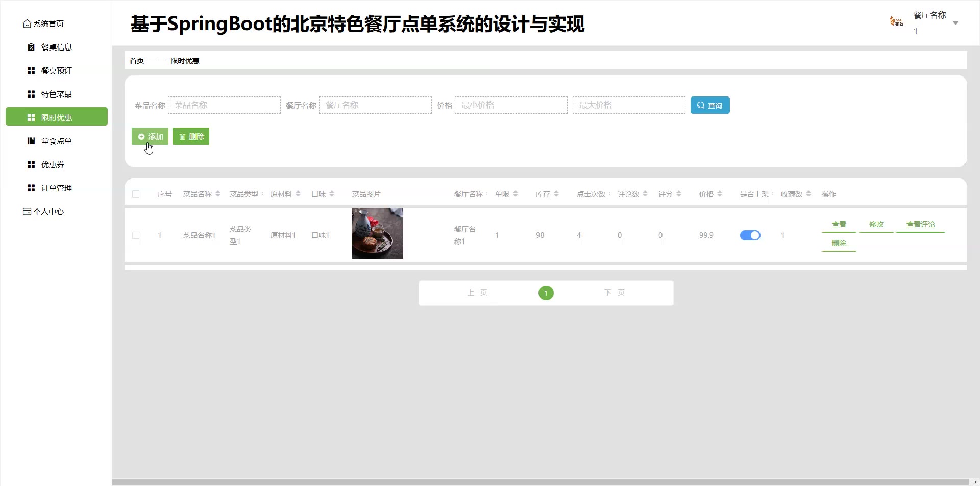This screenshot has height=486, width=980.
Task: Go to 餐桌预订 menu item
Action: coord(57,71)
